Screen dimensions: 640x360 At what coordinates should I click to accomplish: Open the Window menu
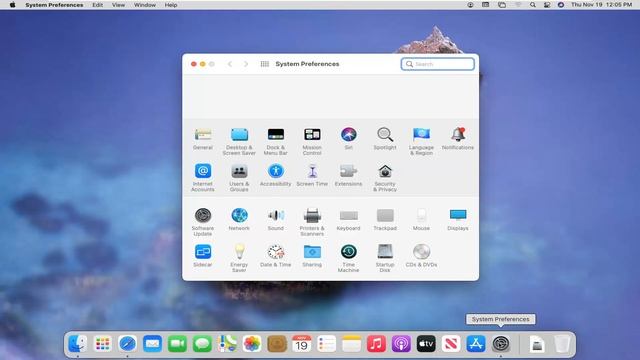pos(145,5)
